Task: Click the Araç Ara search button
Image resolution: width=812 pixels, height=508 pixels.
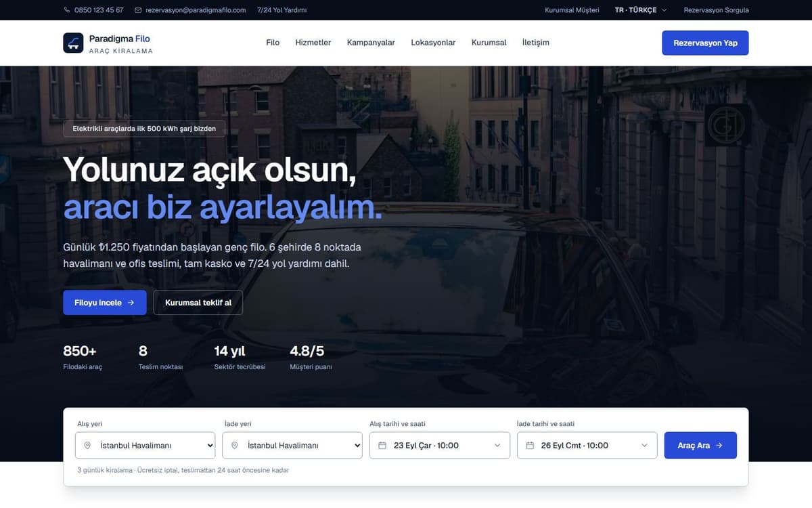Action: 700,446
